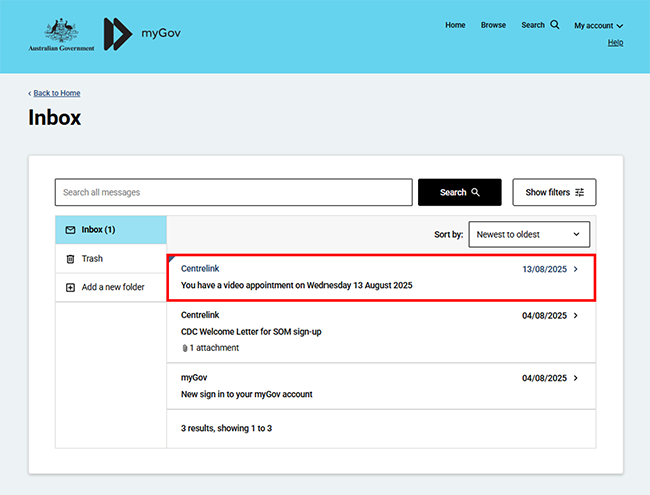Click the filter sliders icon in Show filters
The height and width of the screenshot is (495, 650).
(x=580, y=192)
